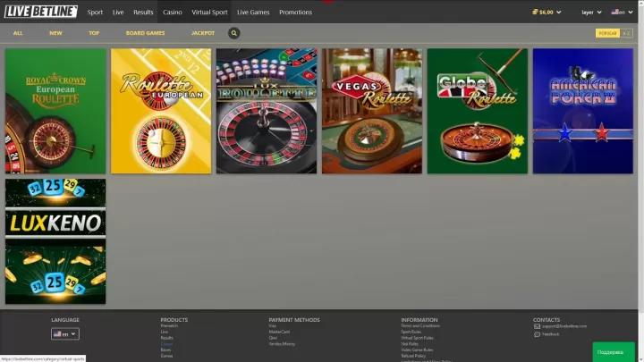The height and width of the screenshot is (362, 644).
Task: Open the Virtual Sport menu item
Action: pos(208,13)
